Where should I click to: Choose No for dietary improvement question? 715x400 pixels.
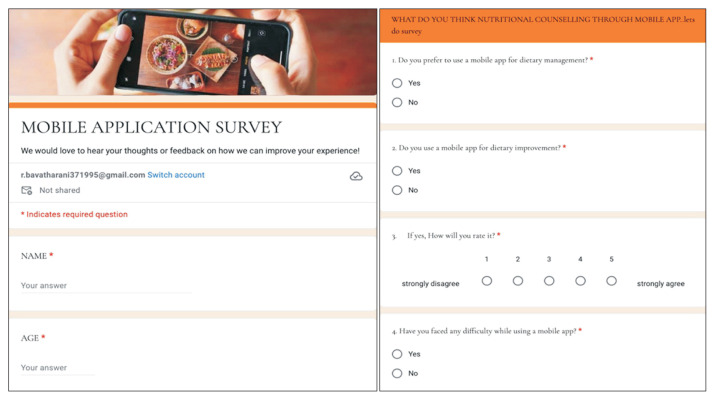point(397,190)
